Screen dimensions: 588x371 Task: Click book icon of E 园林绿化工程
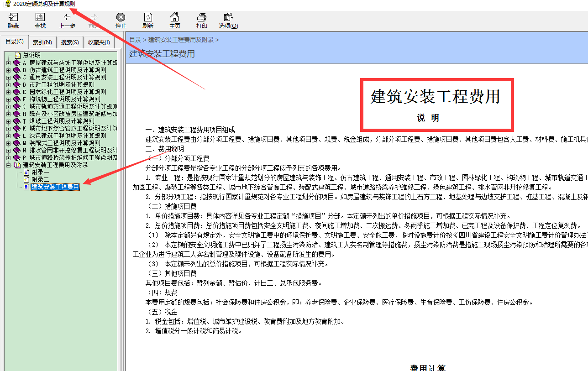coord(17,92)
